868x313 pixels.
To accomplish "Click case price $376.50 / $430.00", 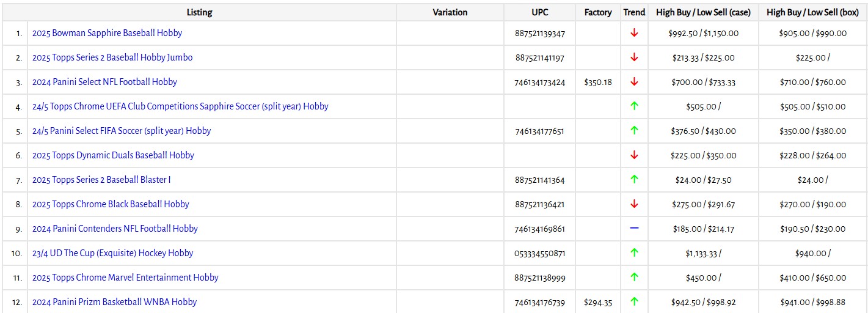I will pos(704,131).
